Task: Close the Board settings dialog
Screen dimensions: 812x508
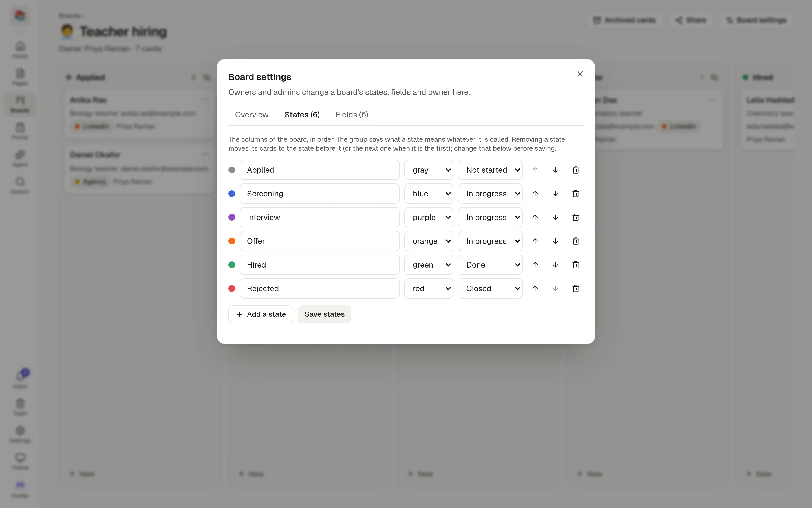Action: [x=580, y=74]
